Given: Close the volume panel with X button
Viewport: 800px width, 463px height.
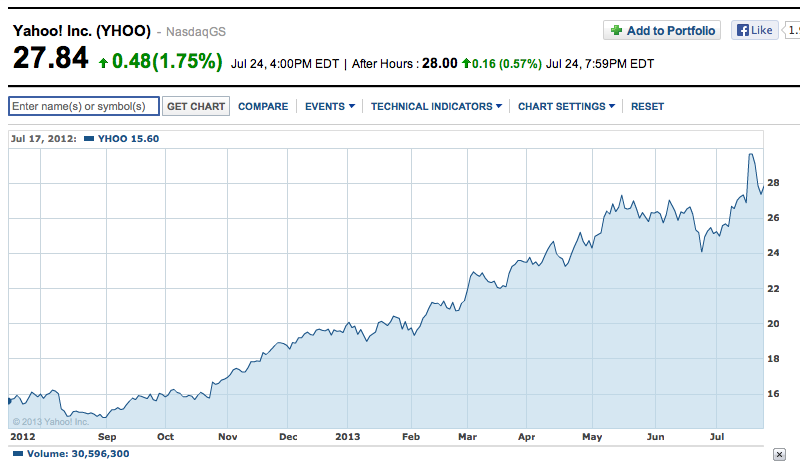Looking at the screenshot, I should point(779,454).
